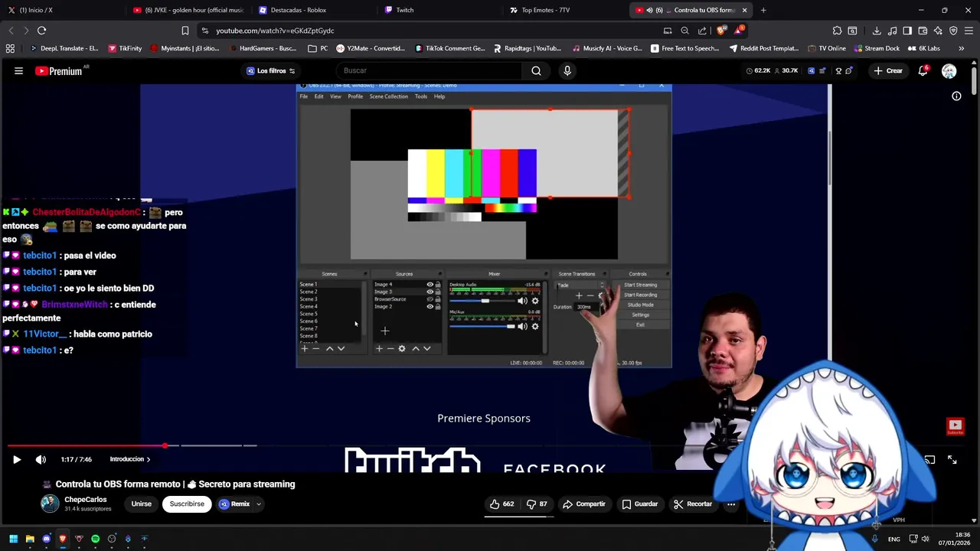The image size is (980, 551).
Task: Click the Suscribirse button
Action: point(187,504)
